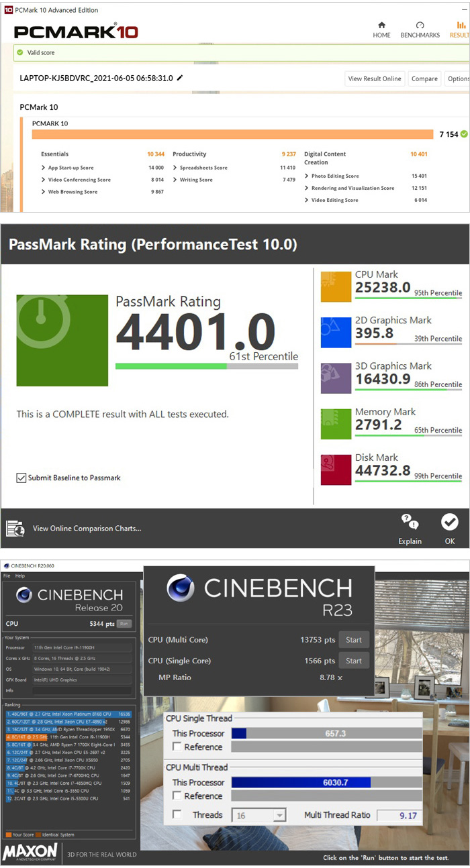
Task: Click the Disk Mark icon
Action: tap(336, 469)
